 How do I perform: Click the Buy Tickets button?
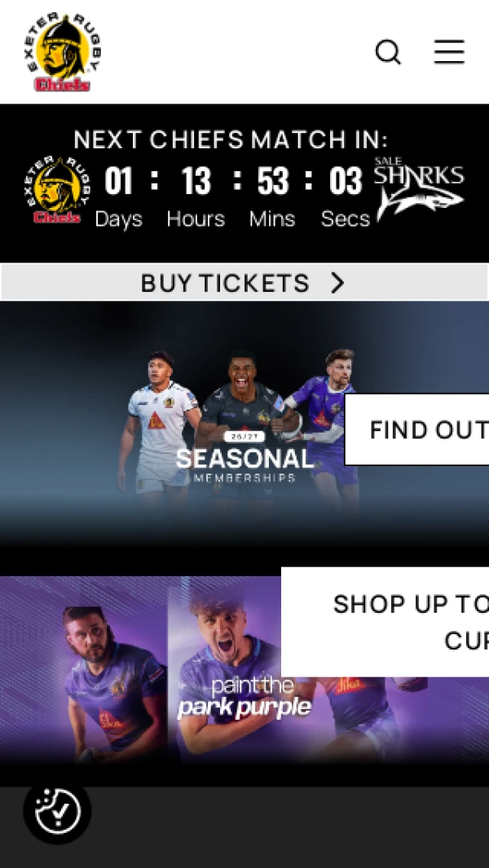pos(244,283)
